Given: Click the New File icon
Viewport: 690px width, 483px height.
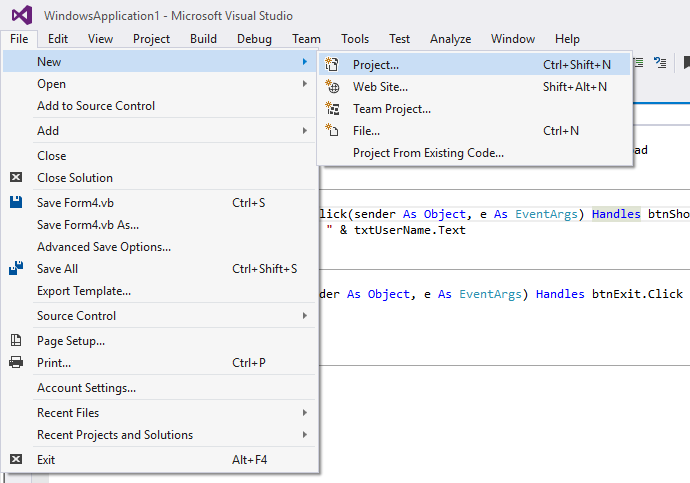Looking at the screenshot, I should pos(333,131).
